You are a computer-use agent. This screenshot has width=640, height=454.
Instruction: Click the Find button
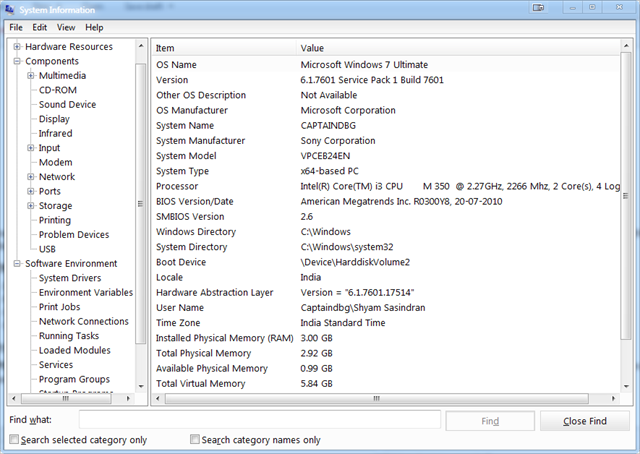point(490,421)
